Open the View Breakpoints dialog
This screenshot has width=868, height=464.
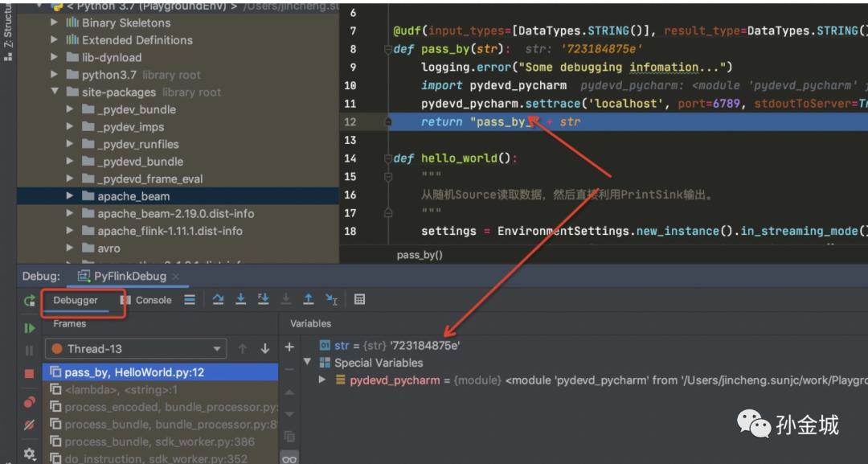tap(30, 402)
